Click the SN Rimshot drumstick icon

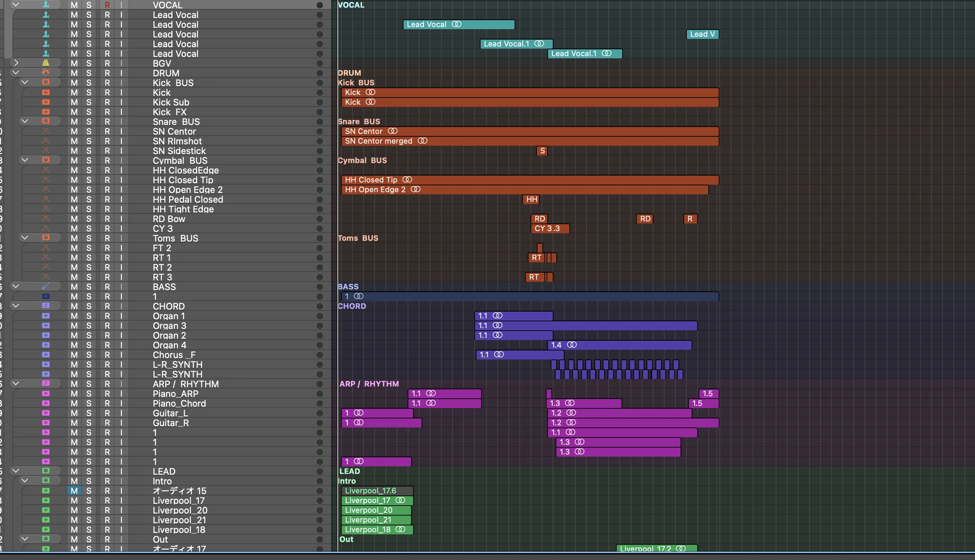point(46,141)
